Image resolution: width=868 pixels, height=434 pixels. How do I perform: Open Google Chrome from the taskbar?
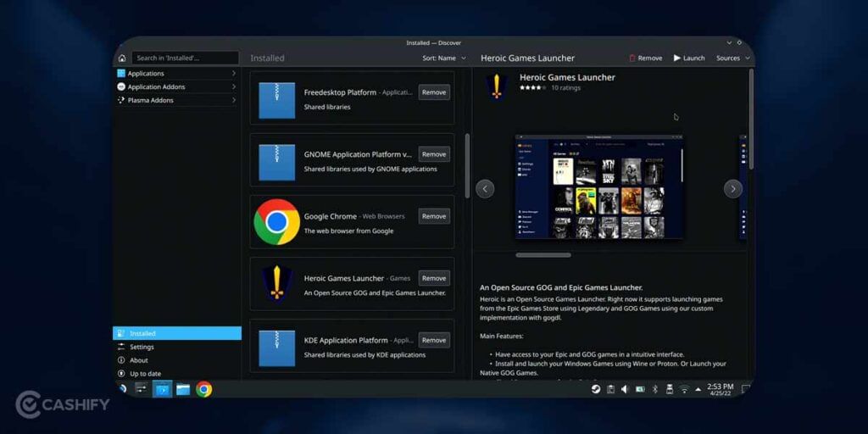click(x=203, y=390)
